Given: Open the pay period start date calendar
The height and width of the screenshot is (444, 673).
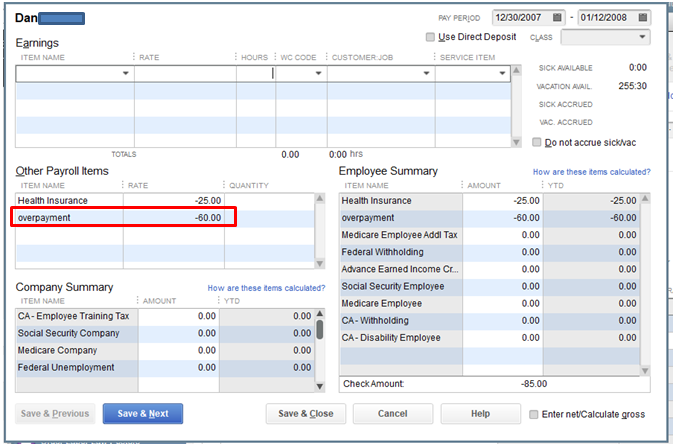Looking at the screenshot, I should pos(557,18).
